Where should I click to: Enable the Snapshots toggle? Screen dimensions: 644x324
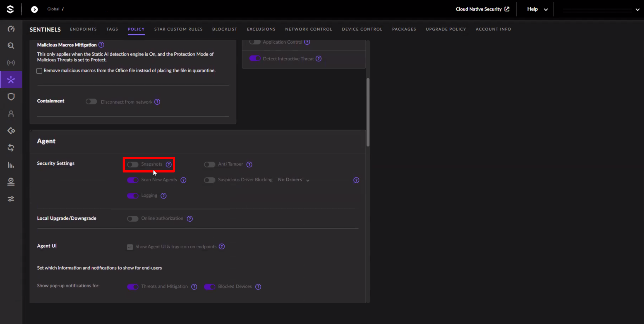pyautogui.click(x=133, y=164)
